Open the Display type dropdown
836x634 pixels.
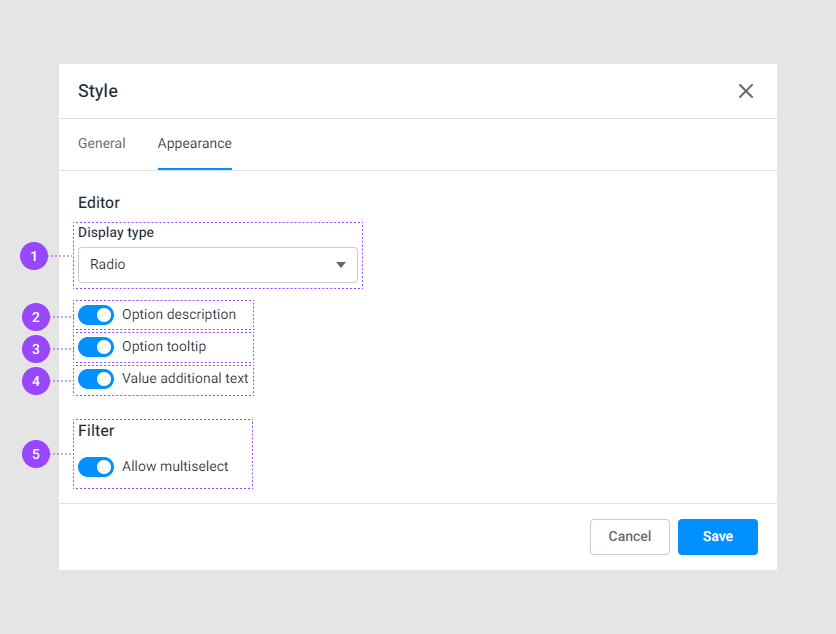pyautogui.click(x=217, y=264)
